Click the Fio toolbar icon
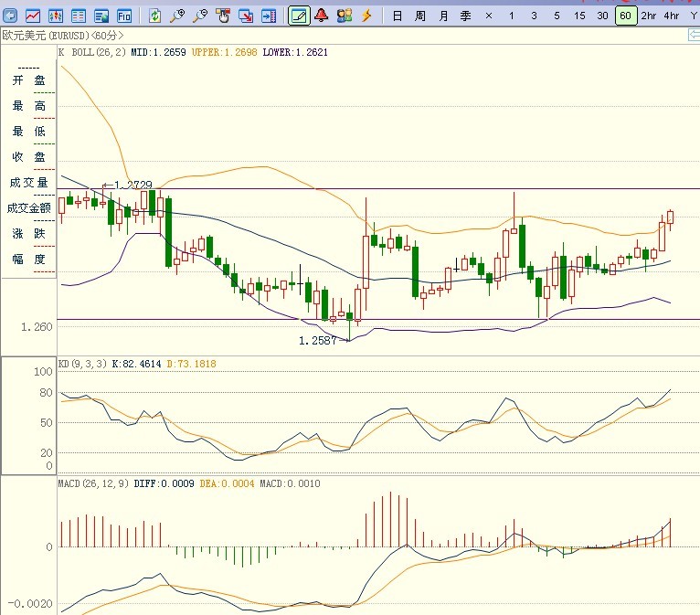700x615 pixels. tap(124, 16)
